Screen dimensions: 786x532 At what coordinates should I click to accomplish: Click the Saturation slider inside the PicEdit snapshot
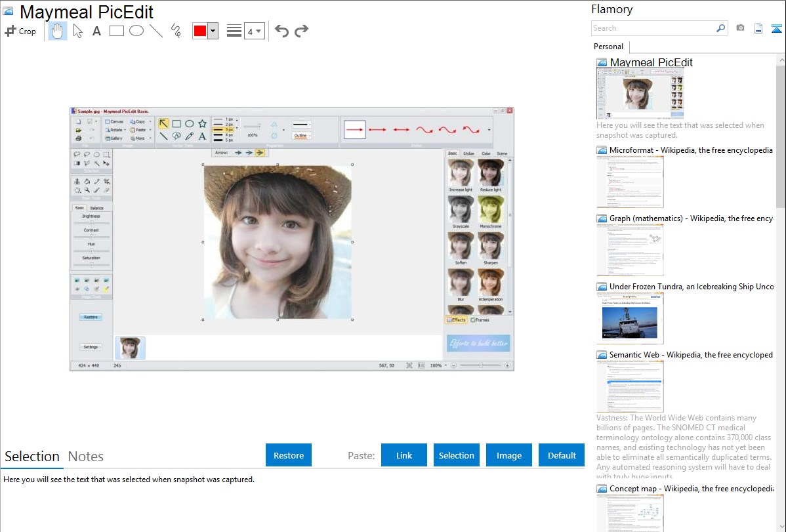pos(91,264)
